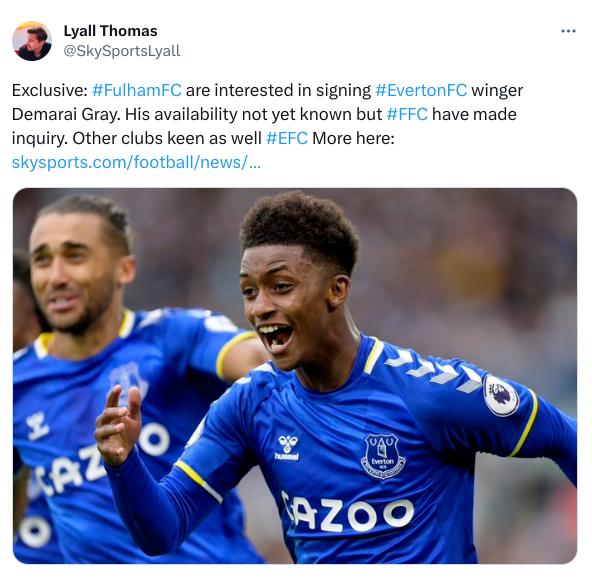This screenshot has height=579, width=592.
Task: Click the Cazoo sponsor text on front shirt
Action: tap(348, 512)
